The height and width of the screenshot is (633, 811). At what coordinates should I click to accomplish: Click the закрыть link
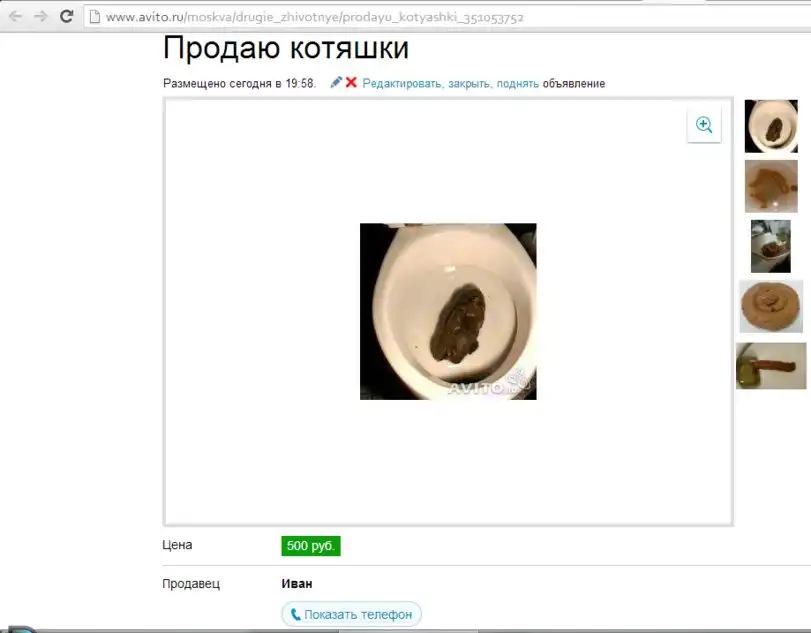coord(469,84)
